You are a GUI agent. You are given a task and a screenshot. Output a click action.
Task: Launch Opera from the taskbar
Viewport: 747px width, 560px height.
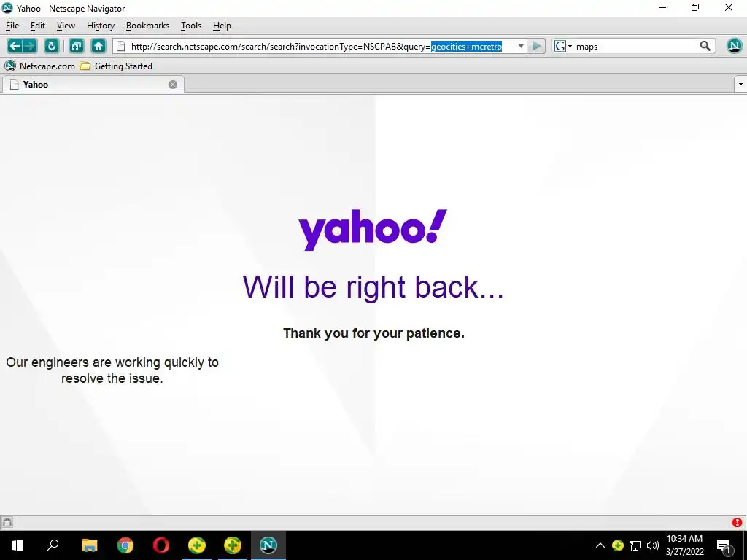(161, 545)
